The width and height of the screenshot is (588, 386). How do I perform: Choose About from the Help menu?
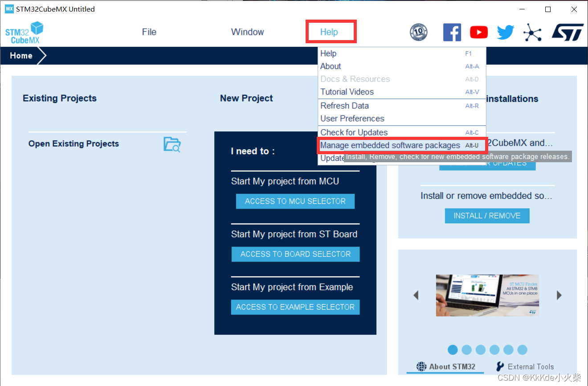click(402, 66)
